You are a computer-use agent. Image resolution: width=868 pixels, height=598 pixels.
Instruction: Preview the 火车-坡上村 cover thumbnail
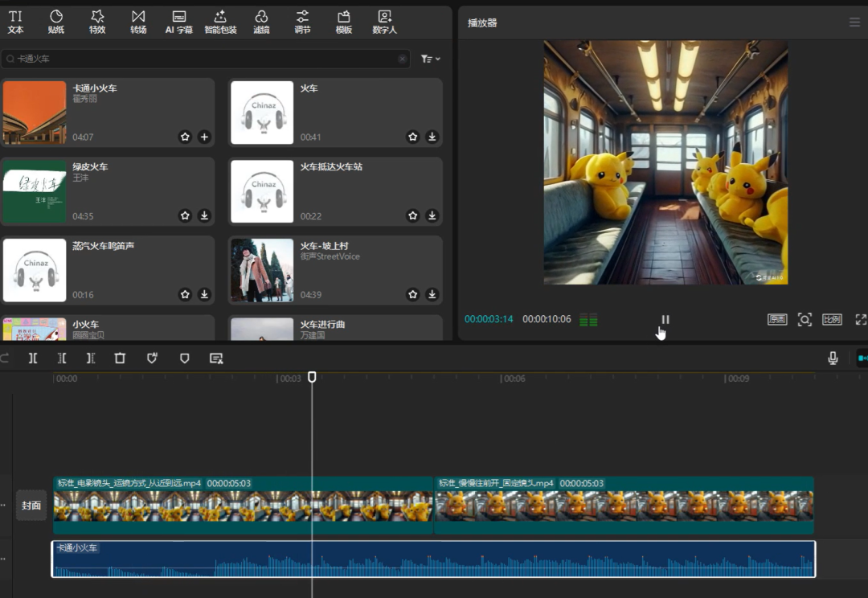(x=262, y=270)
